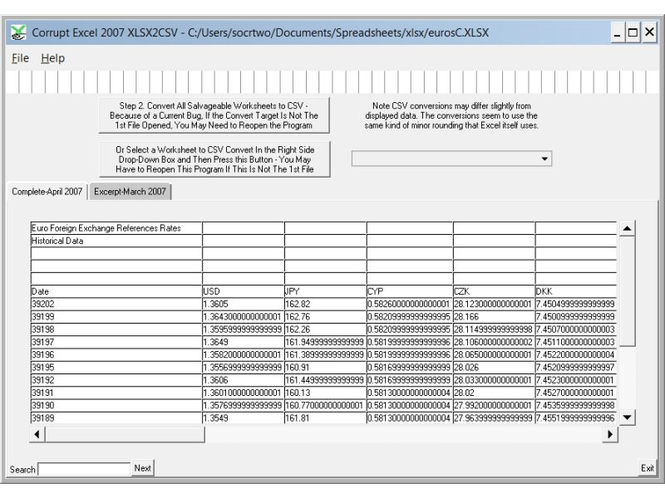The width and height of the screenshot is (665, 498).
Task: Click the horizontal scrollbar thumb
Action: pos(125,434)
